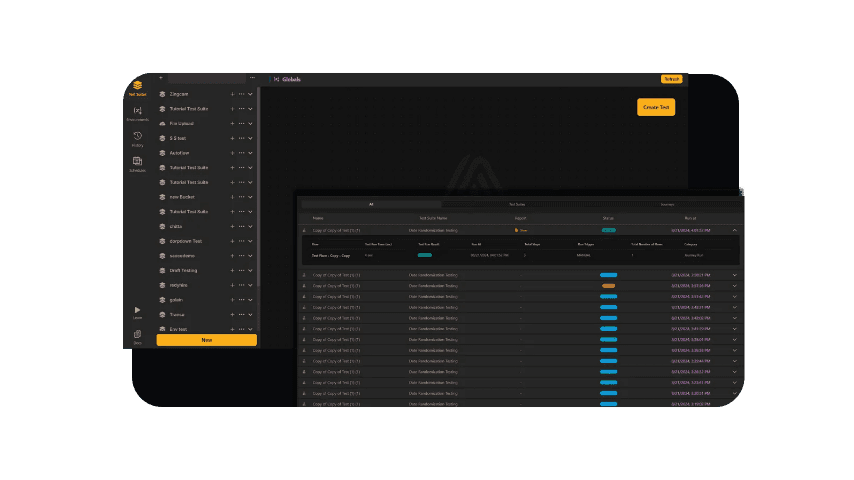Expand the Draft Testing suite chevron
854x480 pixels.
point(250,270)
